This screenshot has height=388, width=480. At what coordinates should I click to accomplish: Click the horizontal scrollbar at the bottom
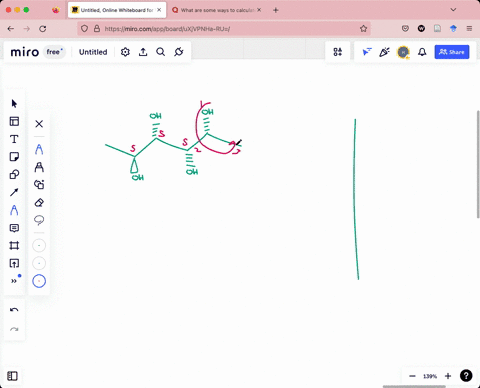414,387
